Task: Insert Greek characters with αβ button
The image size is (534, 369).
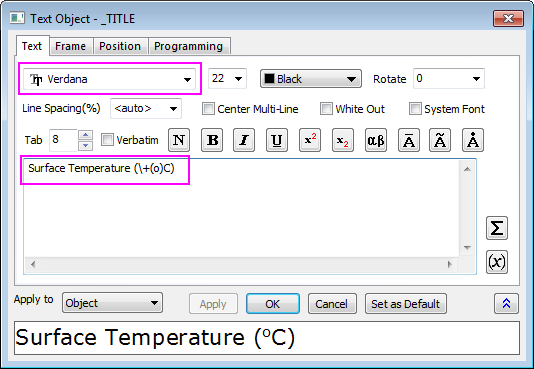Action: click(x=376, y=140)
